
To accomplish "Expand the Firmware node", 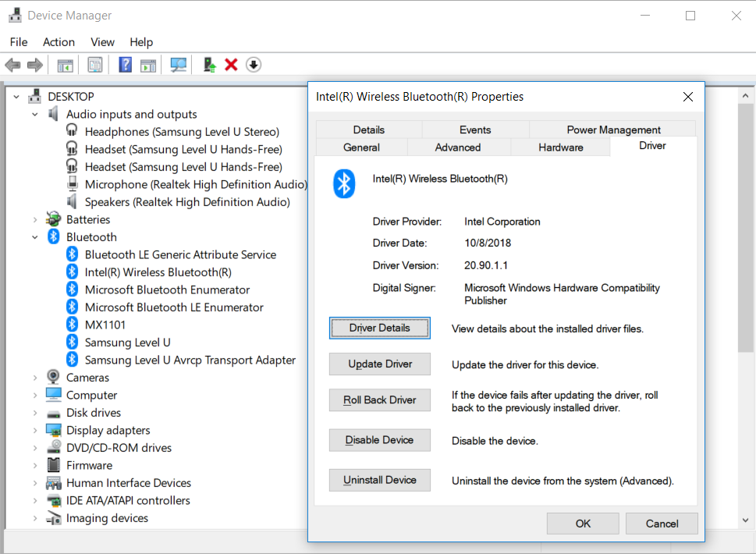I will (34, 465).
